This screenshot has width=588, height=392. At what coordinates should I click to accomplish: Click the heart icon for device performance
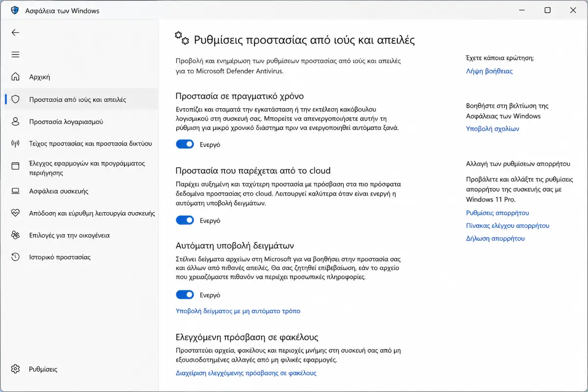point(16,213)
